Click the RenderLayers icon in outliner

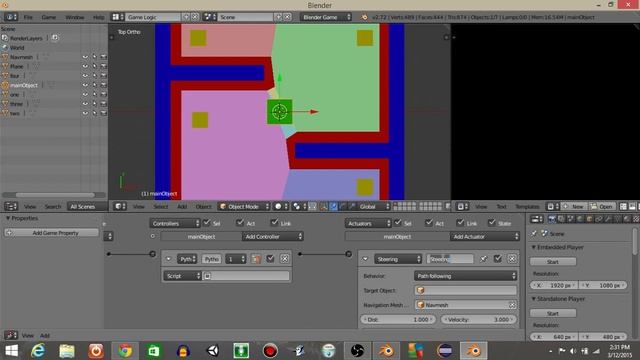pos(5,38)
